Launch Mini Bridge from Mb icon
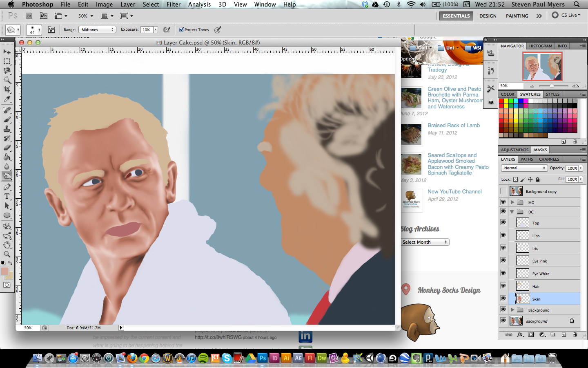 coord(44,16)
